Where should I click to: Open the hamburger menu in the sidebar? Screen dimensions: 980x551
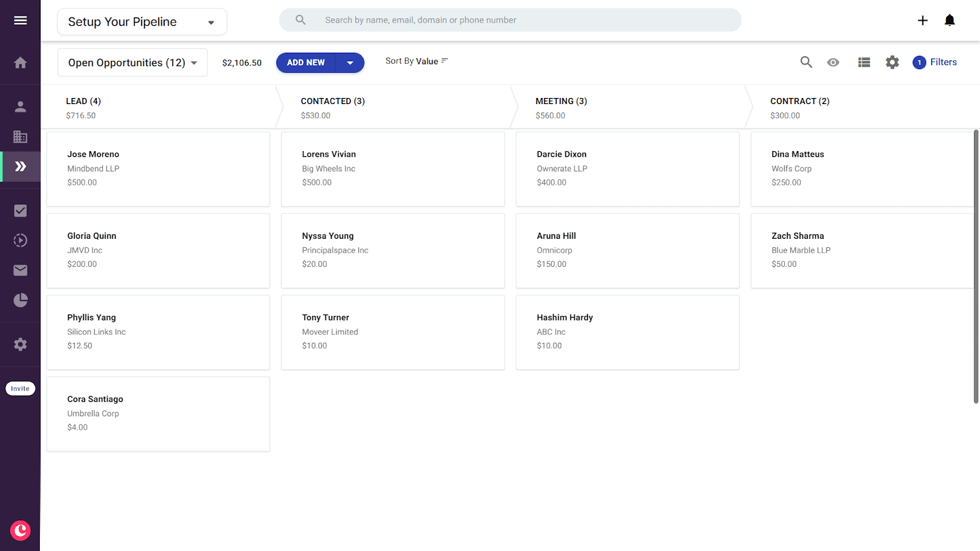point(20,20)
